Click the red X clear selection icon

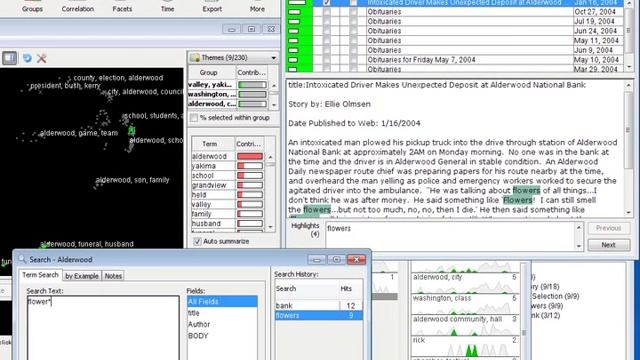pos(41,58)
